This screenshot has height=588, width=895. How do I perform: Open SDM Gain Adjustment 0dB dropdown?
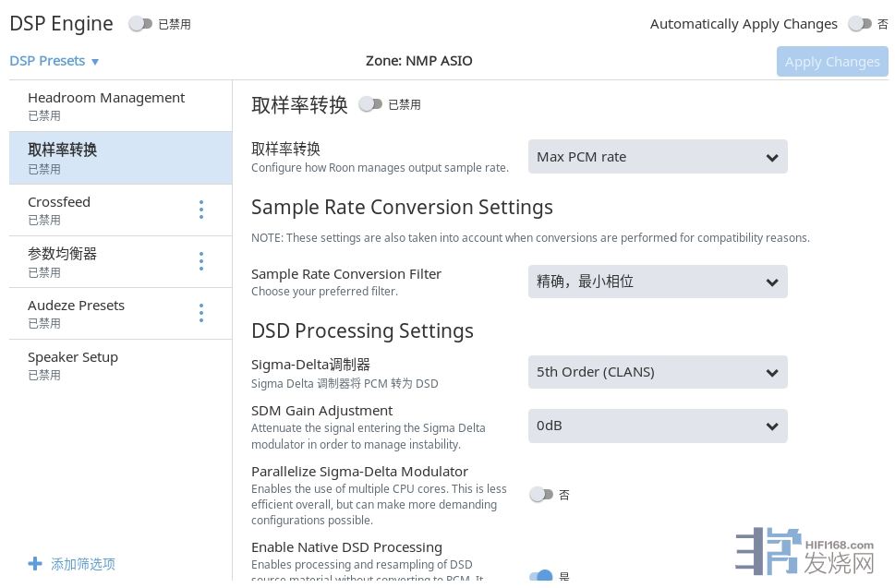coord(657,426)
